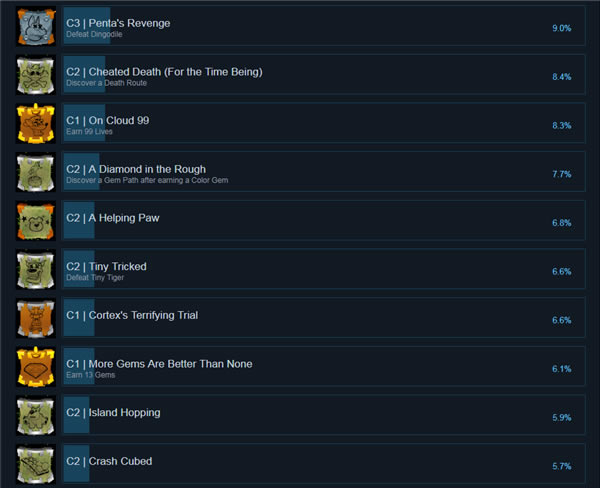This screenshot has height=488, width=600.
Task: Click the Island Hopping achievement icon
Action: pyautogui.click(x=35, y=417)
